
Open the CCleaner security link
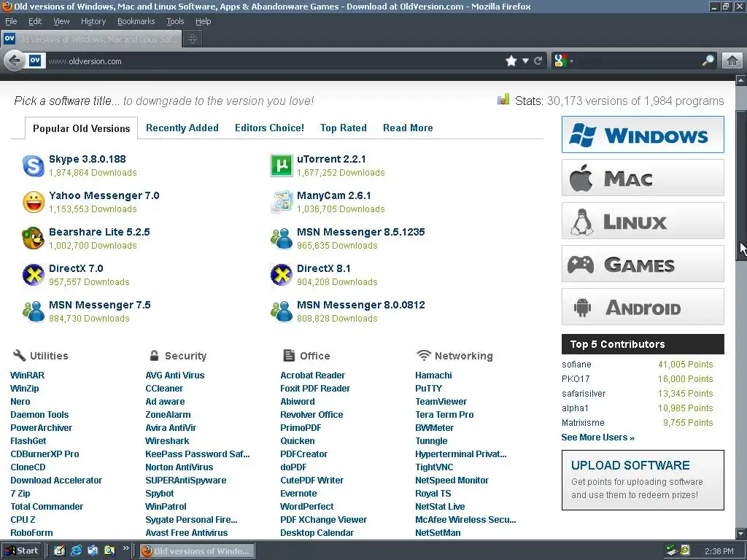pos(164,389)
